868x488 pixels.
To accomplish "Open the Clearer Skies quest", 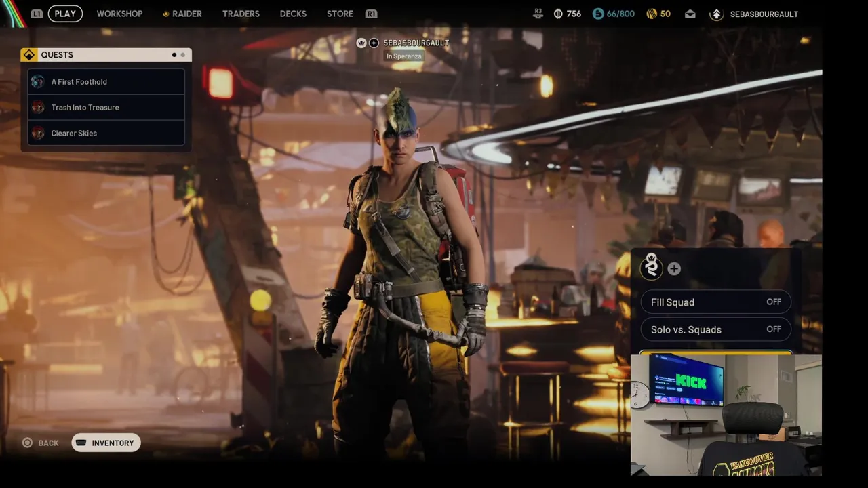I will pos(106,134).
